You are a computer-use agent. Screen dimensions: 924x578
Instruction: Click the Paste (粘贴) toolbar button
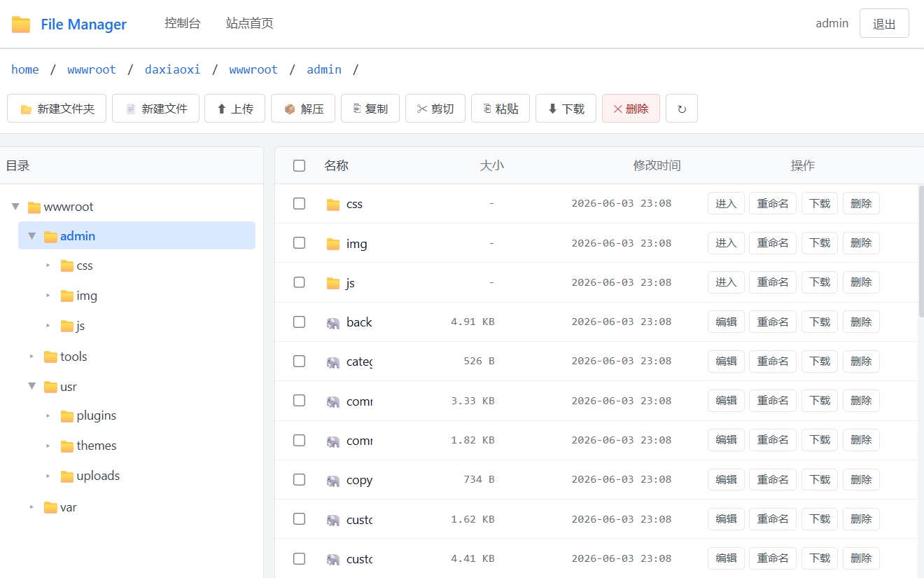[x=500, y=109]
